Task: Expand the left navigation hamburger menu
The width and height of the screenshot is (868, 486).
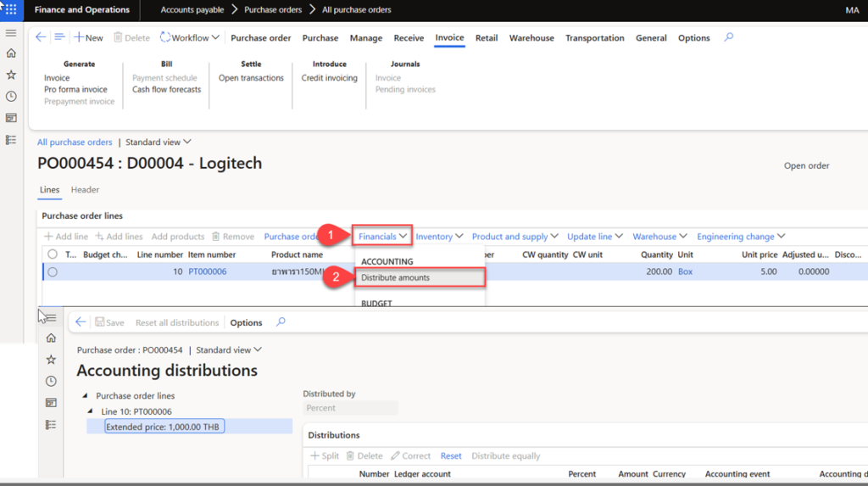Action: point(10,33)
